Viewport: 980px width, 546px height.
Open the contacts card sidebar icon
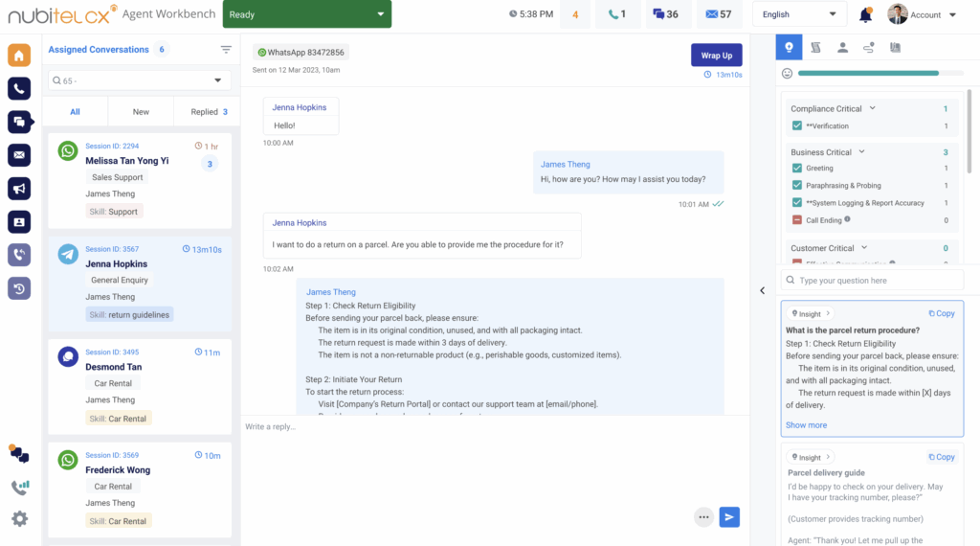19,222
